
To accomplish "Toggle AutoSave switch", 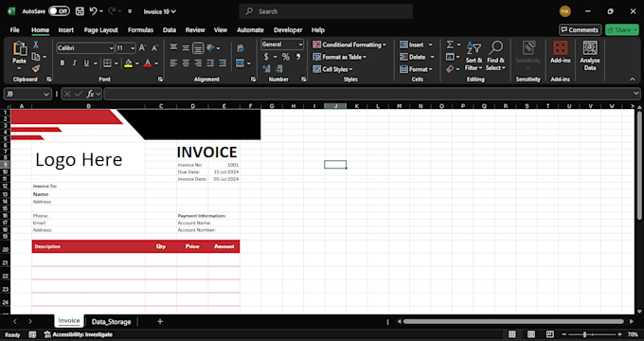I will (59, 11).
